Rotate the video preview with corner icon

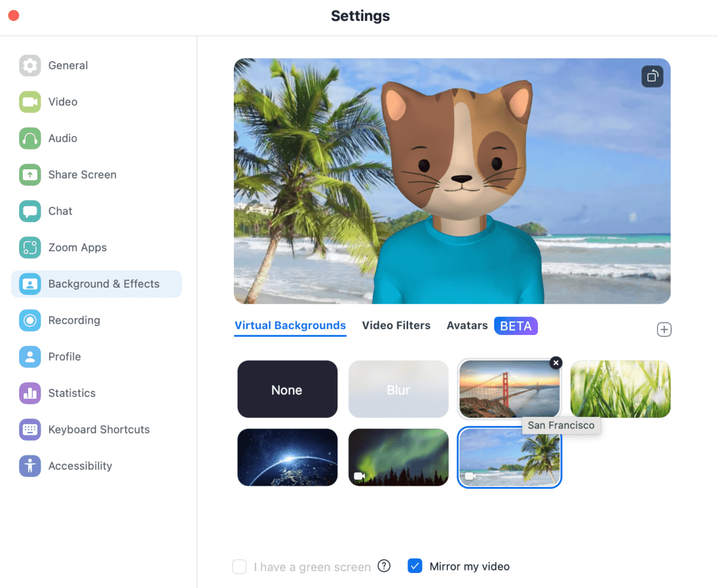(x=652, y=77)
